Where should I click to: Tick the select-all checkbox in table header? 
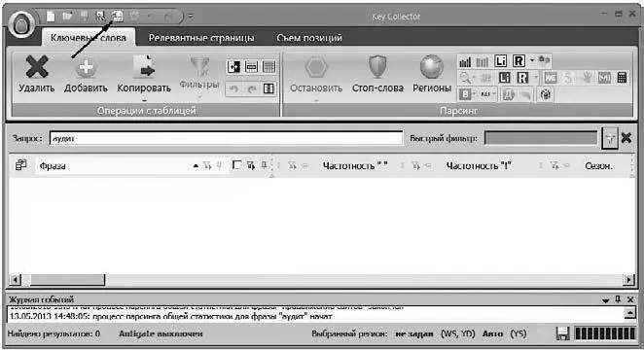(x=237, y=165)
